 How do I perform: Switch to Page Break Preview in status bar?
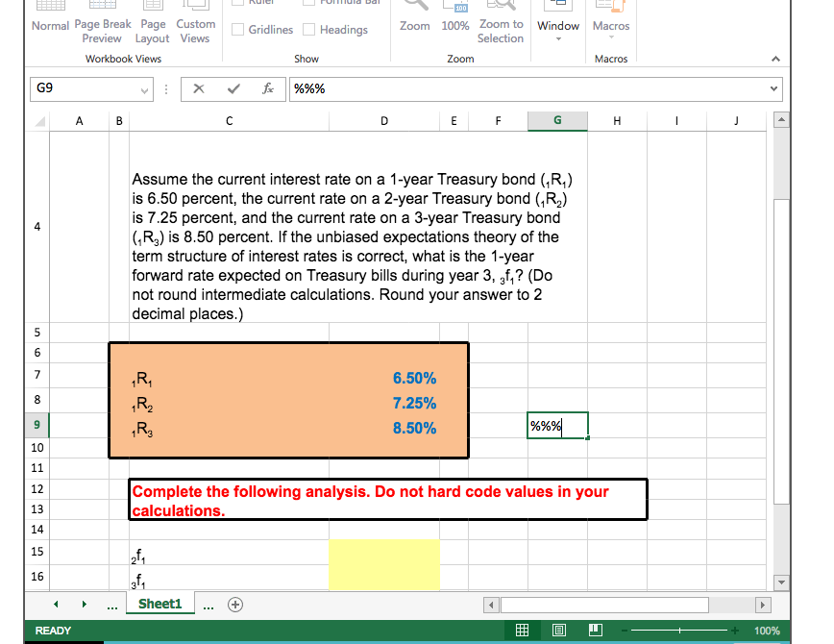click(x=595, y=631)
